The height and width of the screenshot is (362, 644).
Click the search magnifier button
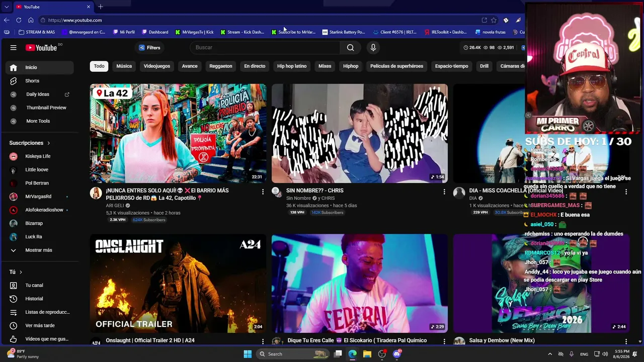click(x=351, y=48)
